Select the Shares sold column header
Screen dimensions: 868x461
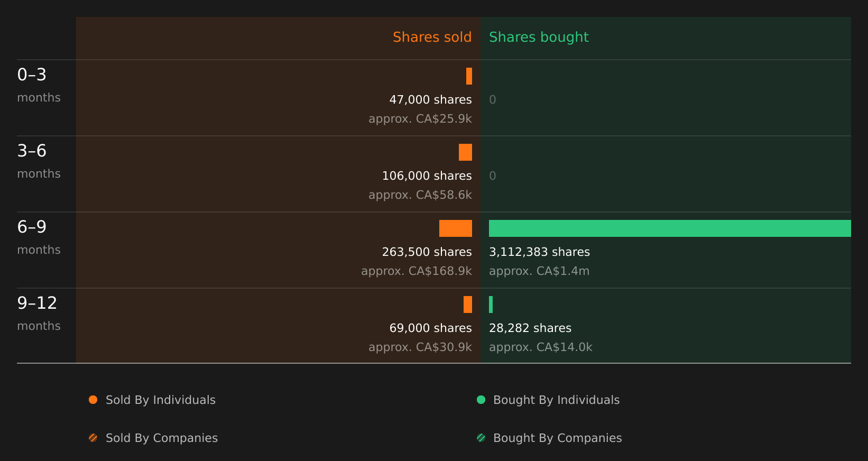point(432,37)
